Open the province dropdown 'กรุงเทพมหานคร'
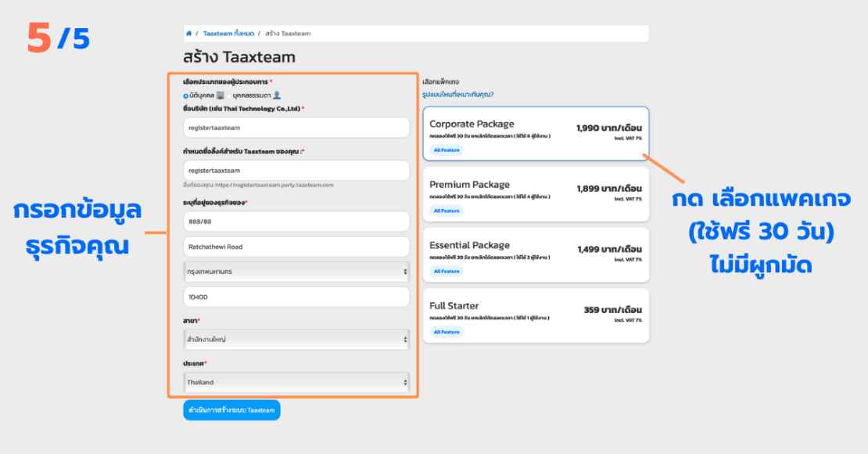The width and height of the screenshot is (868, 454). pos(296,272)
